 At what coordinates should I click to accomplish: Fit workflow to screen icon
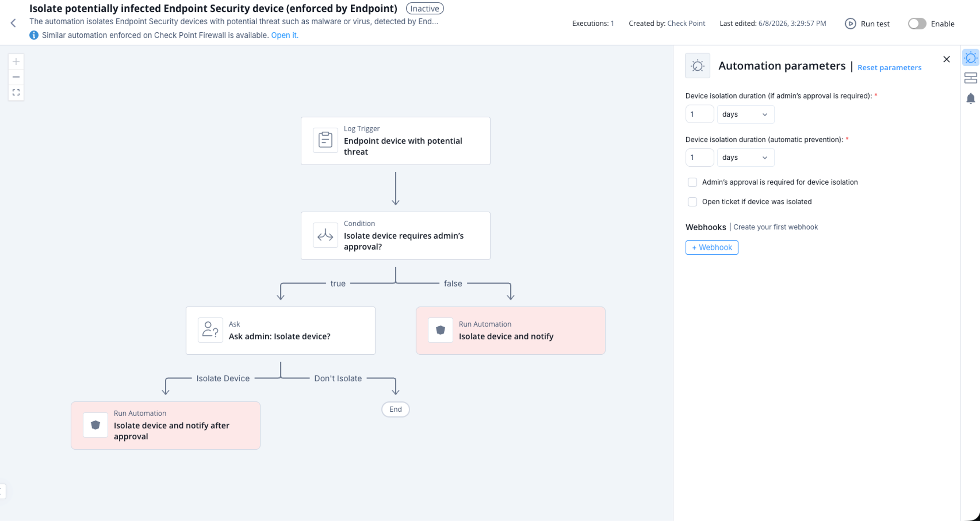pos(16,92)
